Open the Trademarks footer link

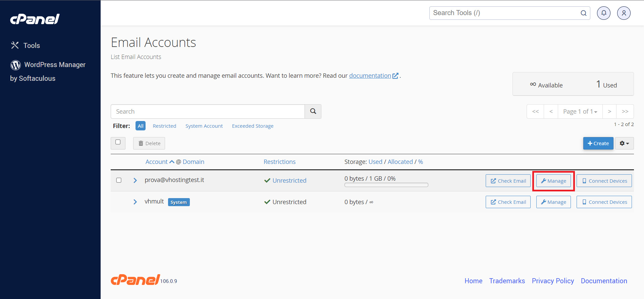pyautogui.click(x=507, y=281)
